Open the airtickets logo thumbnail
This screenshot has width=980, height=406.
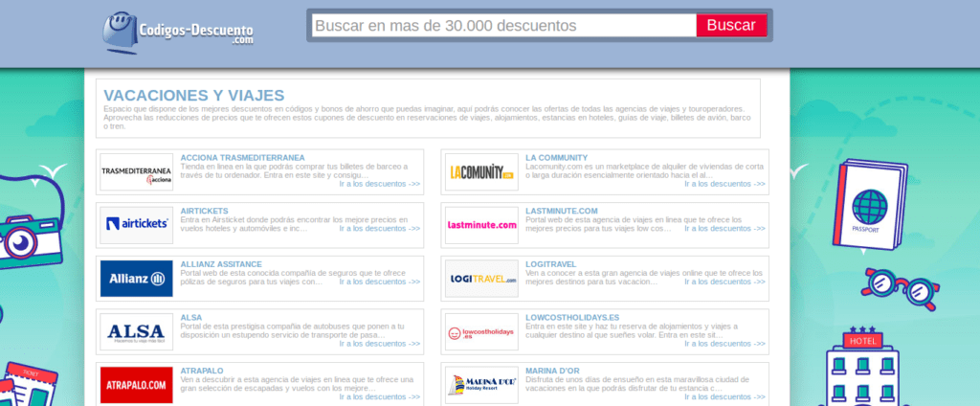(x=136, y=225)
